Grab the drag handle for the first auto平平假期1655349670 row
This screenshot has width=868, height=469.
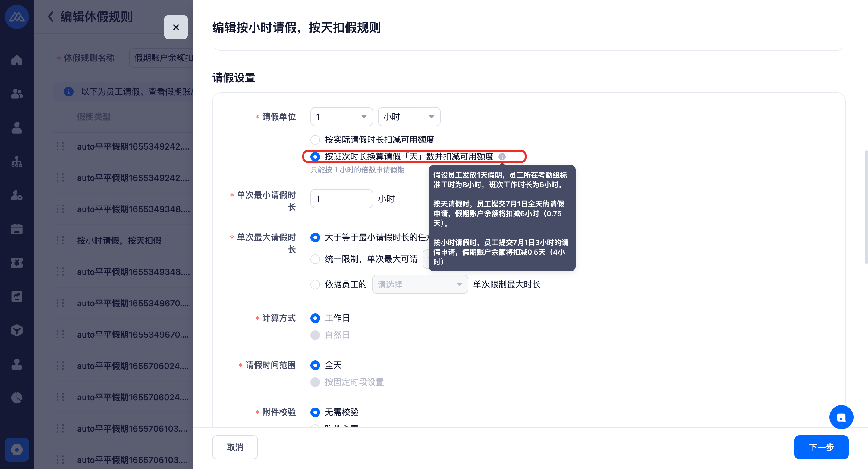coord(60,303)
